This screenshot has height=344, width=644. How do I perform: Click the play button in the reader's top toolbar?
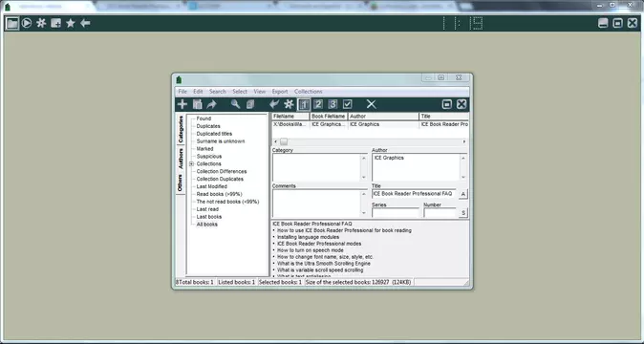[27, 23]
